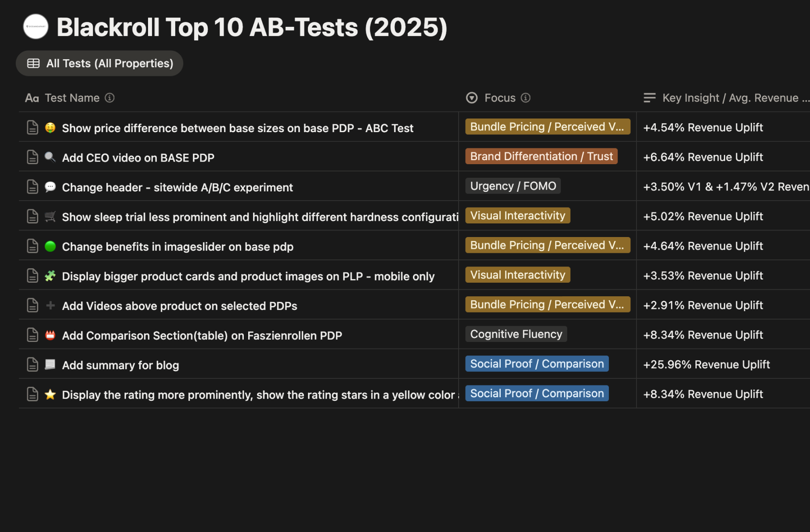
Task: Click info icon next to Focus header
Action: pos(525,98)
